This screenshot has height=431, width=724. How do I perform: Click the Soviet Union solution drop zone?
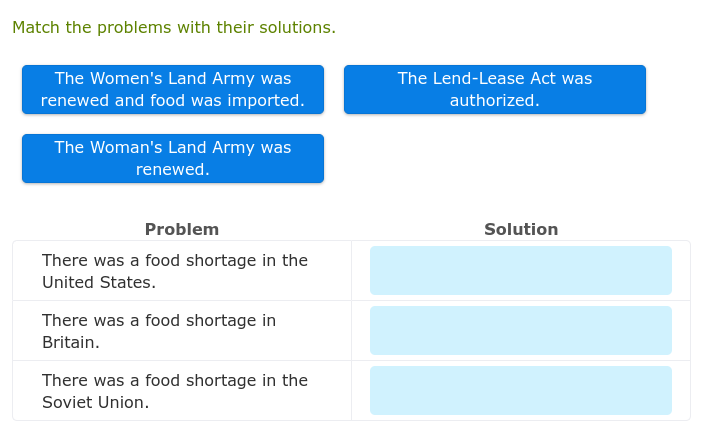(x=520, y=391)
